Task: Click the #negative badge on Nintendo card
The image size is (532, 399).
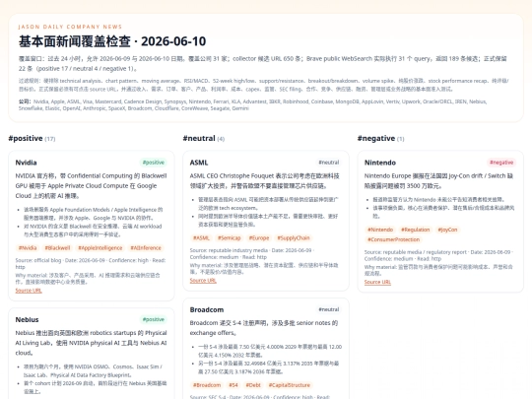Action: coord(501,163)
